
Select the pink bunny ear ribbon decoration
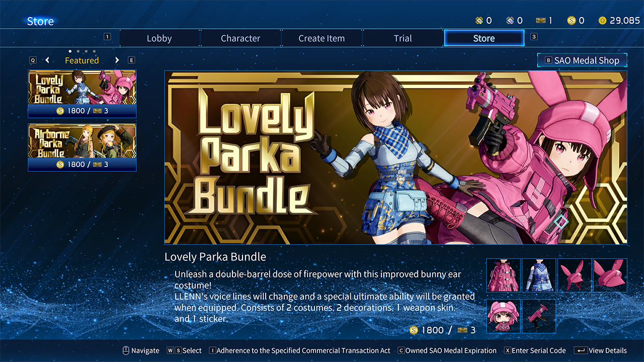(x=575, y=275)
